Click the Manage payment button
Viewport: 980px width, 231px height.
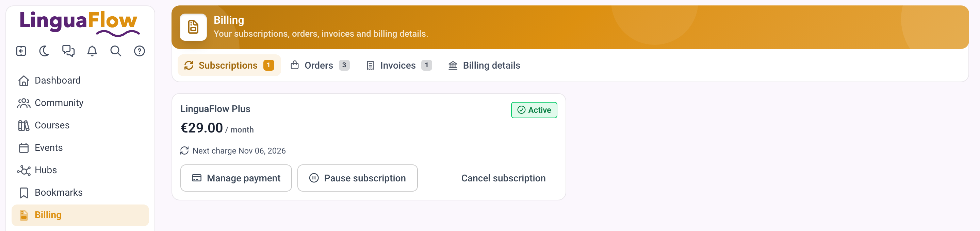point(236,178)
